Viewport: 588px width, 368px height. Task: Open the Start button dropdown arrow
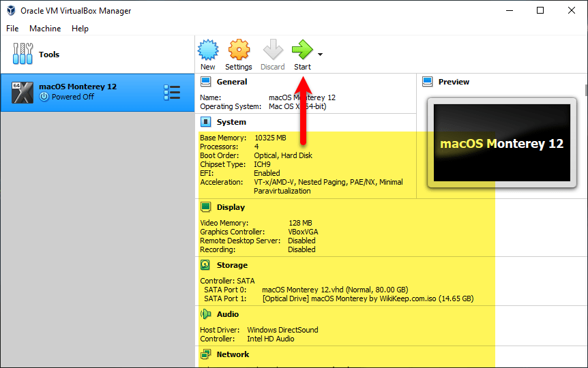(x=320, y=55)
